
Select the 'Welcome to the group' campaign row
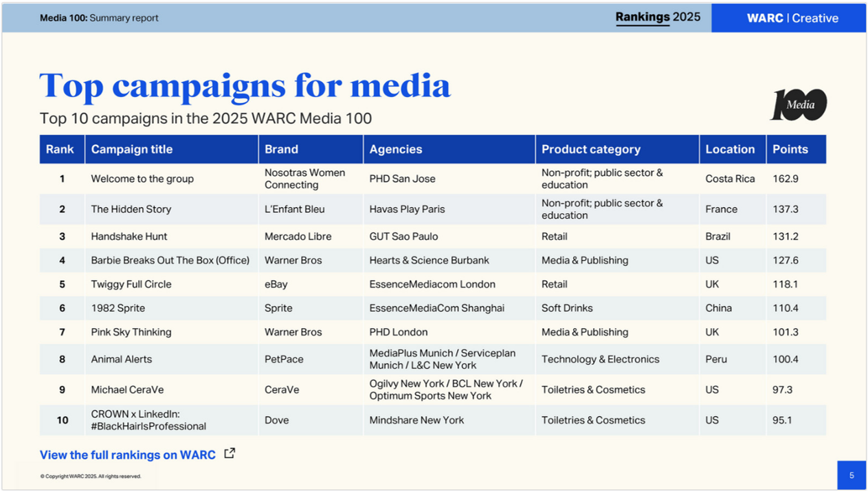tap(142, 179)
